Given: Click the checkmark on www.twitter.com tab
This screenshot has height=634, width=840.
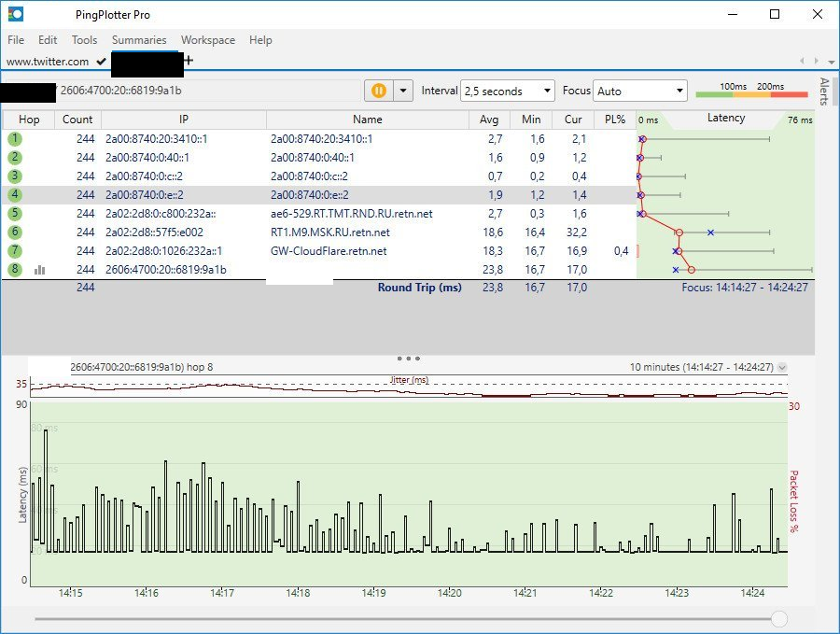Looking at the screenshot, I should click(x=101, y=62).
